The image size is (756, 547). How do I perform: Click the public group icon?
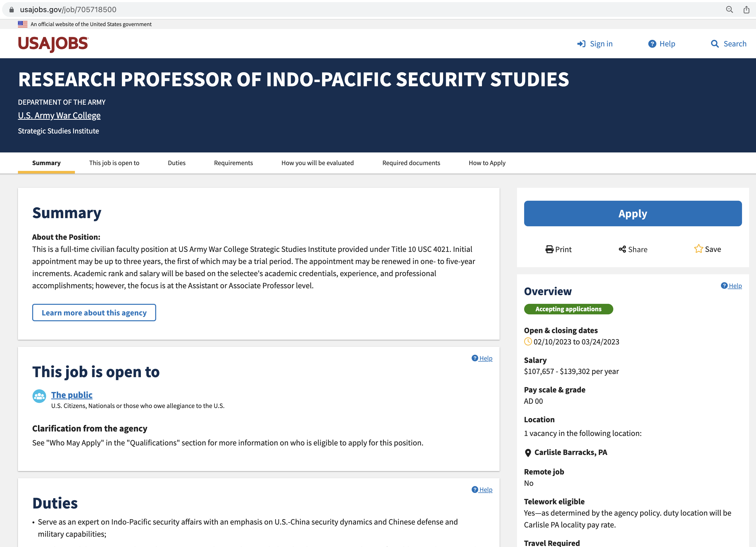pyautogui.click(x=39, y=396)
